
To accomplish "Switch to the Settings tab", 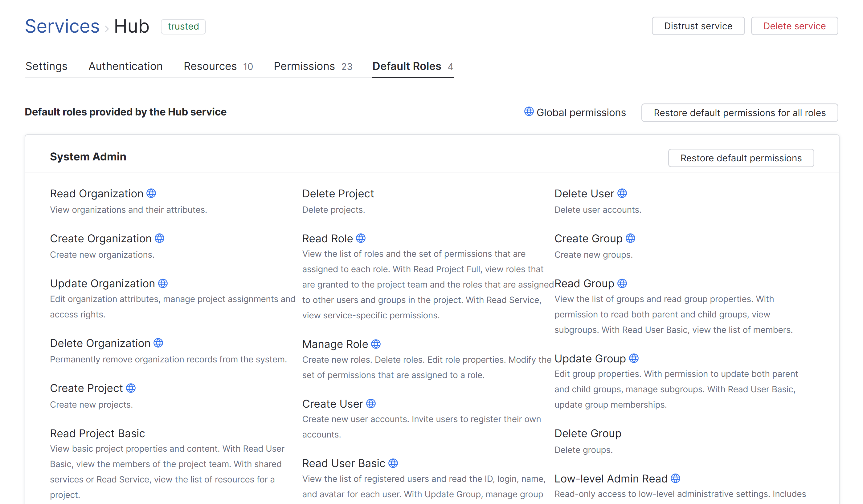I will point(46,66).
